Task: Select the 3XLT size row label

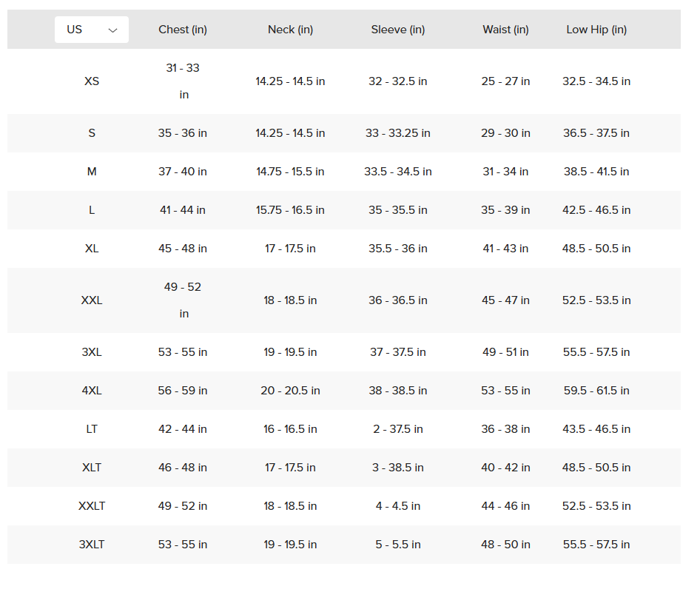Action: (x=92, y=545)
